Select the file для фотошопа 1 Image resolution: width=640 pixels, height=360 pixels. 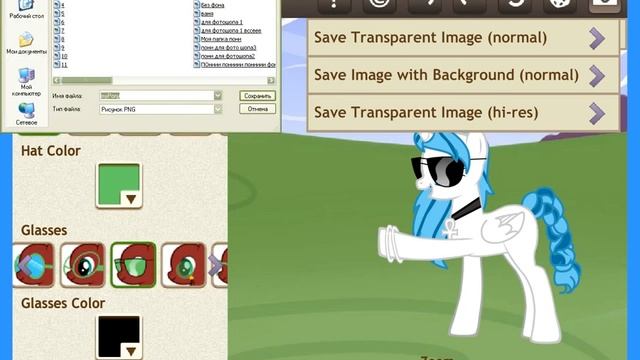(x=218, y=22)
